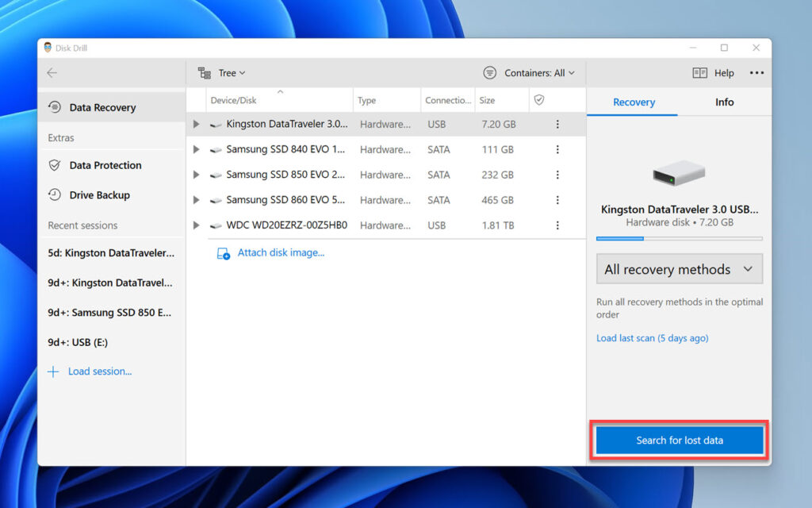Click the back arrow navigation icon
812x508 pixels.
pyautogui.click(x=52, y=72)
